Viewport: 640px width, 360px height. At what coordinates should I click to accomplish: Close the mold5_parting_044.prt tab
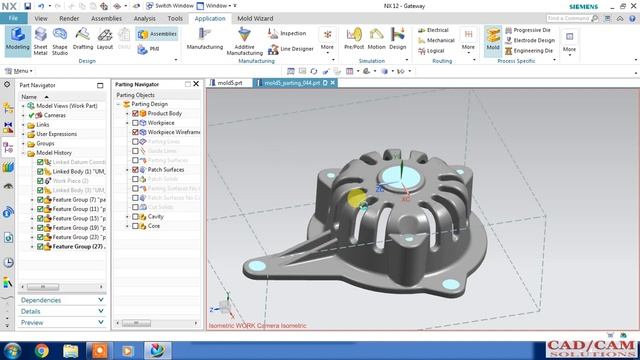(x=333, y=83)
